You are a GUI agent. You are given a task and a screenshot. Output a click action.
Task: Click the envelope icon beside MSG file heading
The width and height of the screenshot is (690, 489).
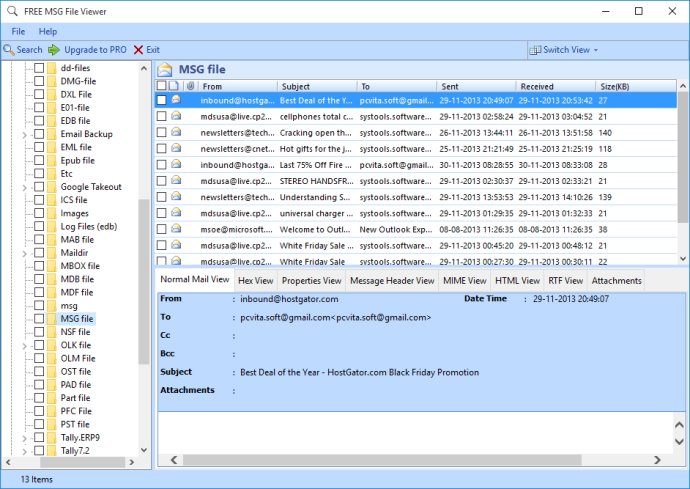(165, 70)
